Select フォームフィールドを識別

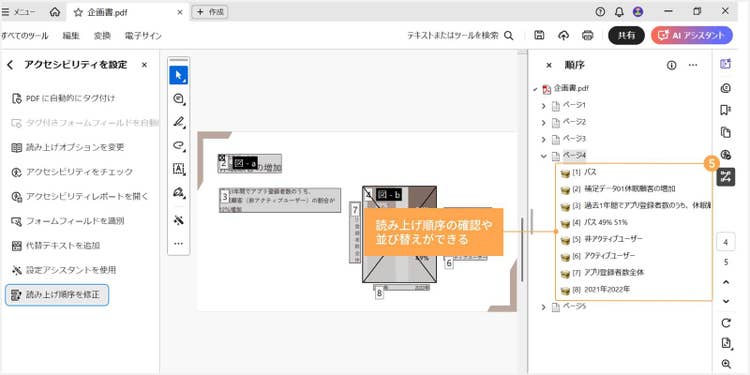click(x=68, y=221)
